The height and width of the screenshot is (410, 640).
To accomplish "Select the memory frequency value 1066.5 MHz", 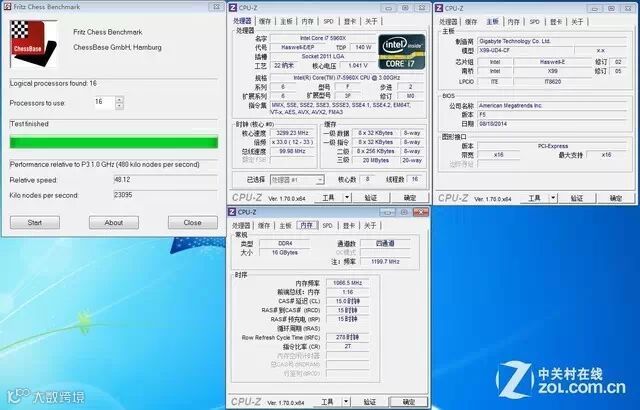I will (x=348, y=283).
